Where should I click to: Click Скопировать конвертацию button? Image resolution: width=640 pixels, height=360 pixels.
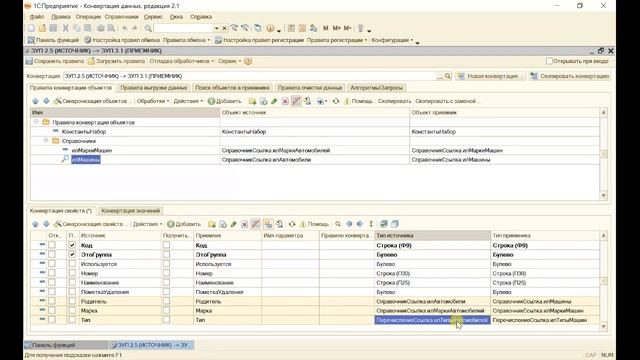[570, 76]
